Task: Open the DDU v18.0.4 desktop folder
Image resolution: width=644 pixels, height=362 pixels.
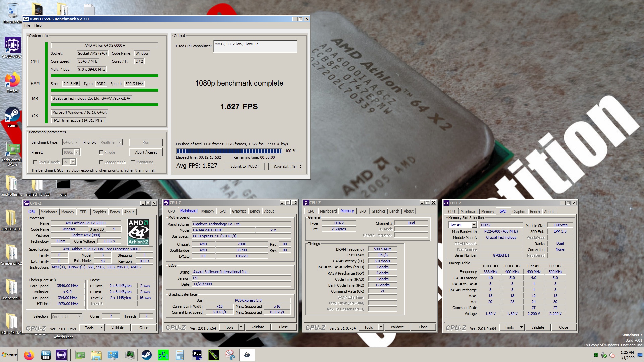Action: [x=12, y=323]
